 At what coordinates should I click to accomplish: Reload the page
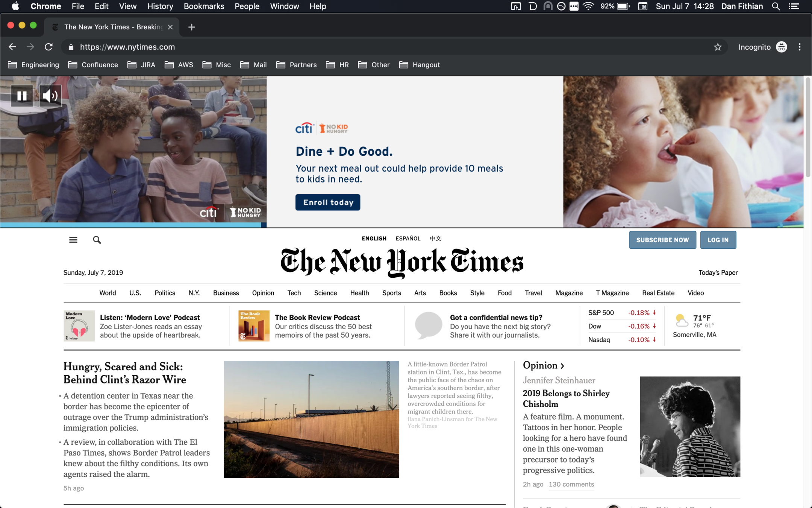48,47
